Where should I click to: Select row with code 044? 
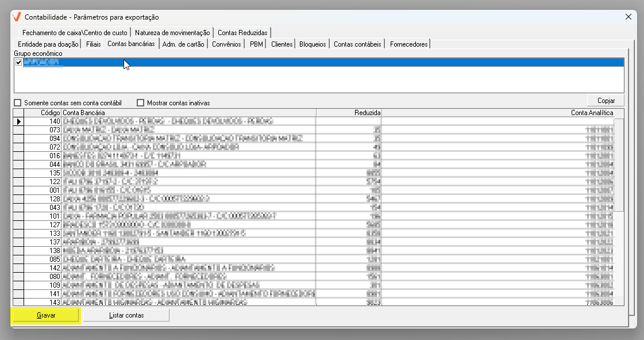click(314, 165)
